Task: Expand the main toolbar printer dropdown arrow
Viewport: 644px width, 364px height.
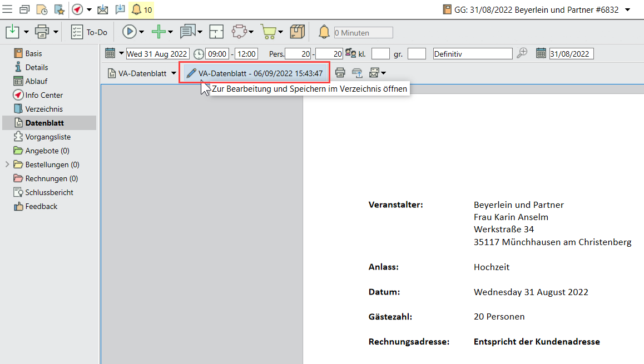Action: coord(56,32)
